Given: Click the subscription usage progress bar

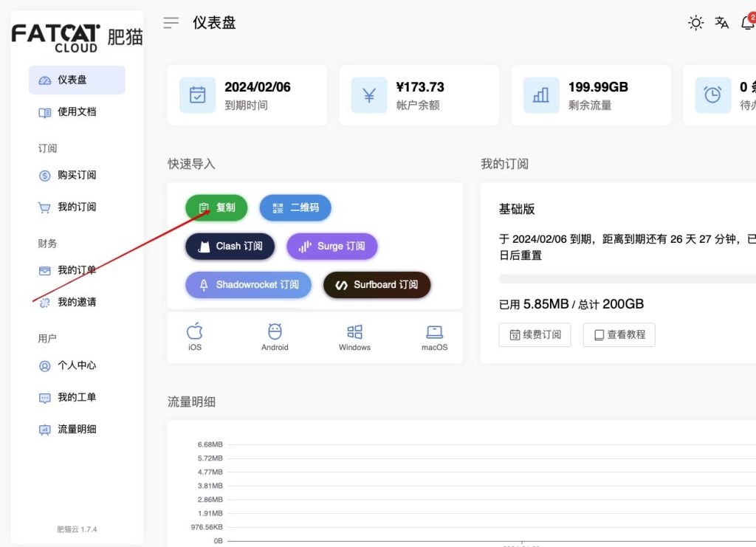Looking at the screenshot, I should click(x=628, y=279).
